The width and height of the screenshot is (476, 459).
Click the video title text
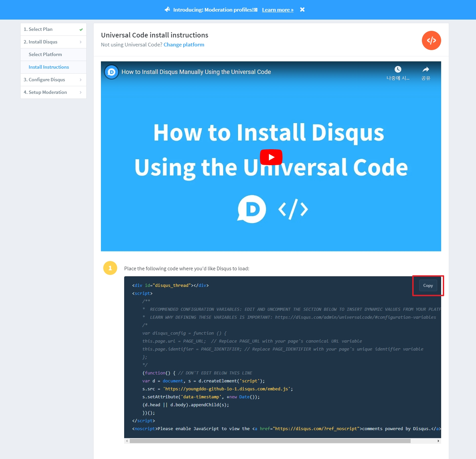196,72
